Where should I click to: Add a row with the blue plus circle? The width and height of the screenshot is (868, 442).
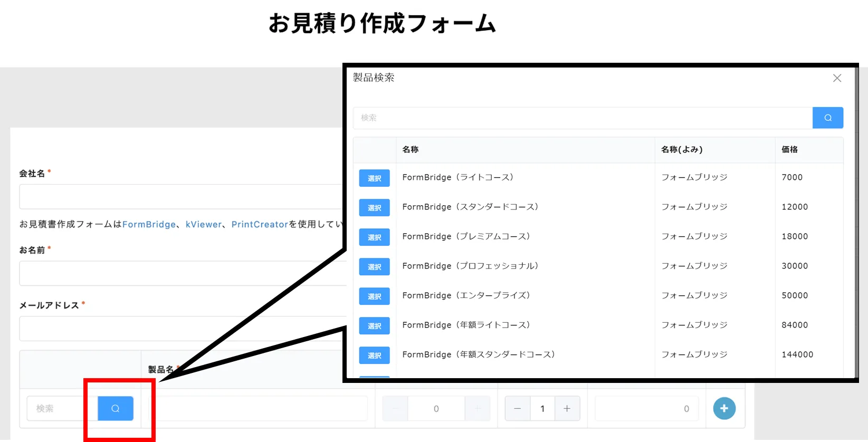(x=724, y=408)
